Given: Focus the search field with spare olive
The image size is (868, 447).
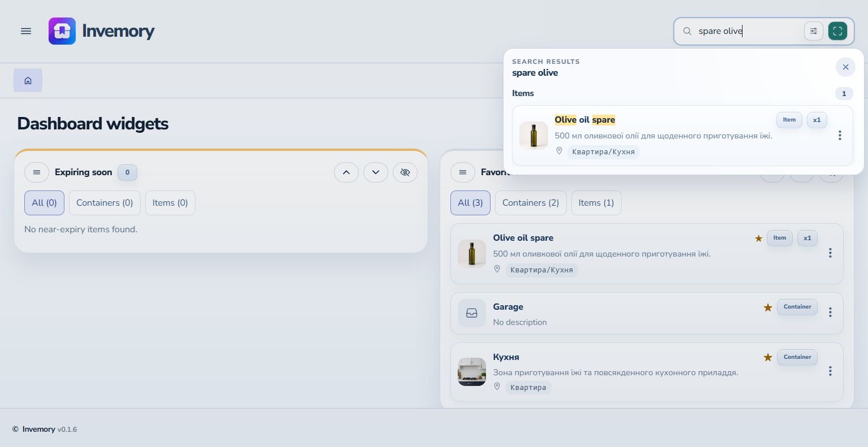Looking at the screenshot, I should pyautogui.click(x=747, y=31).
